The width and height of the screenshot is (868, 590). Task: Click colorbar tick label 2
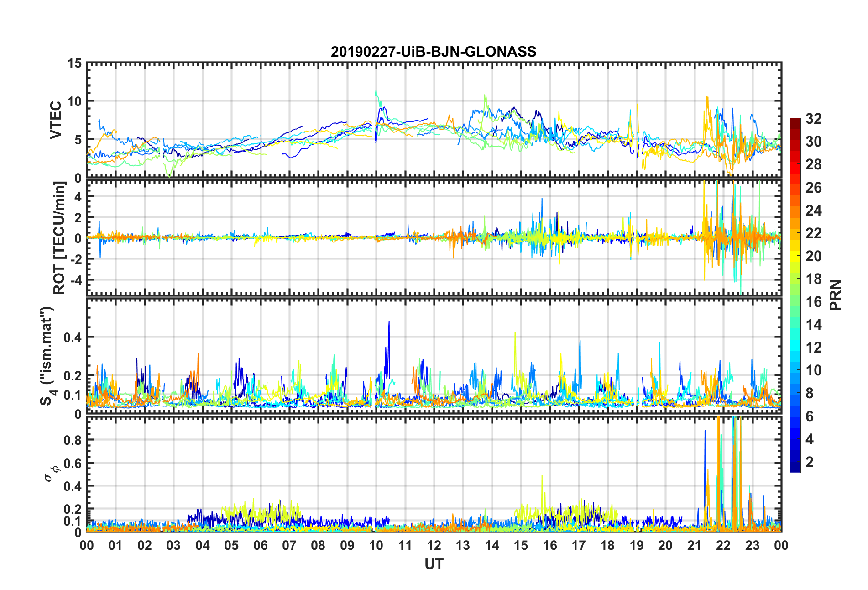[x=810, y=462]
